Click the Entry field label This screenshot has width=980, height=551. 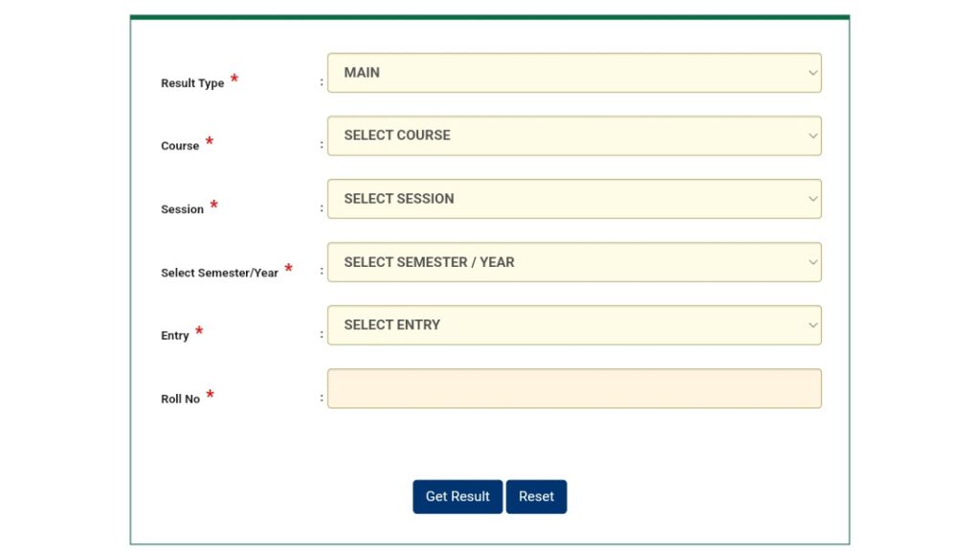pyautogui.click(x=175, y=336)
